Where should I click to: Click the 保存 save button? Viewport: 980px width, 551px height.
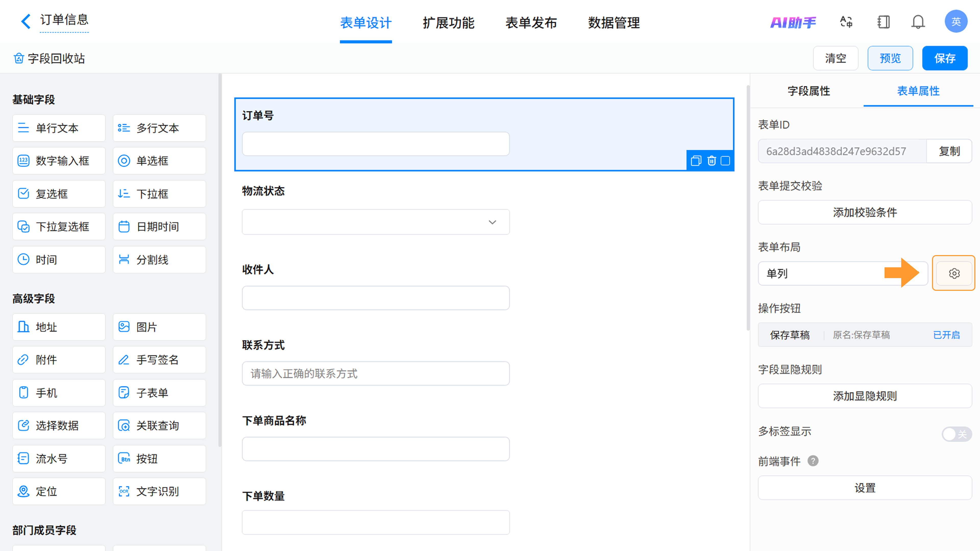click(x=945, y=58)
